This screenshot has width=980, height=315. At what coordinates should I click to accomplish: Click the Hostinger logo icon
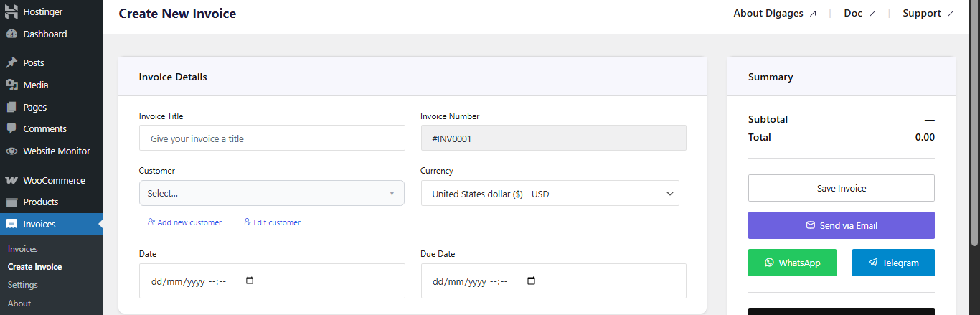(x=11, y=12)
